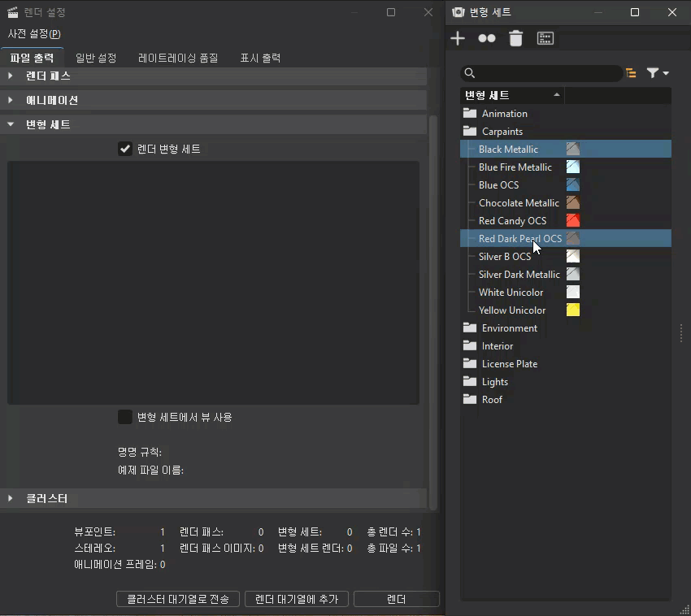Click the Lights folder icon
Image resolution: width=691 pixels, height=616 pixels.
[470, 382]
